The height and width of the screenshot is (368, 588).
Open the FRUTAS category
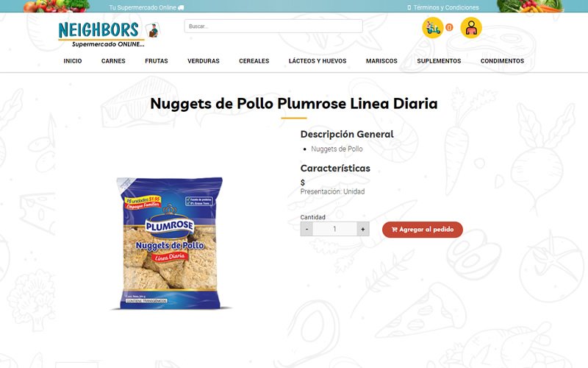157,61
